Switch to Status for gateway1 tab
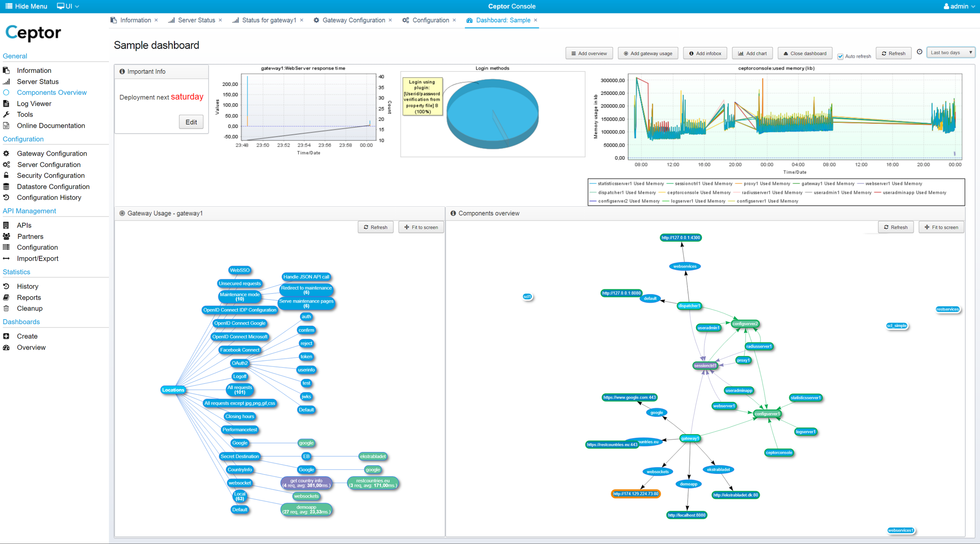 tap(268, 20)
